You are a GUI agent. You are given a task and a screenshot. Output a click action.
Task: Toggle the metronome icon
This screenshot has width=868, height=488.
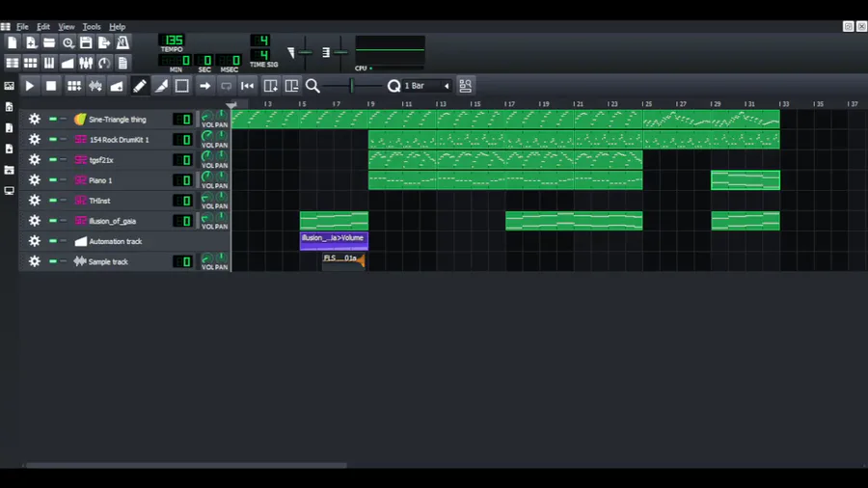[x=122, y=42]
